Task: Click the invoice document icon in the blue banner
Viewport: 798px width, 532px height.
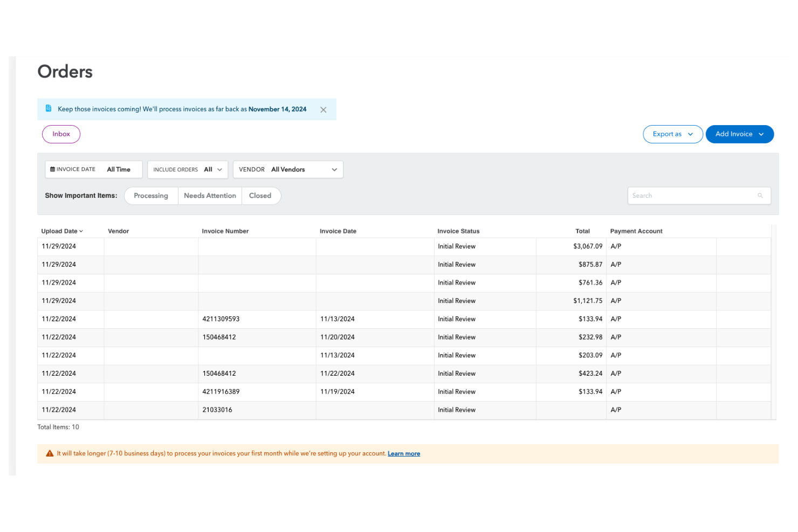Action: click(49, 108)
